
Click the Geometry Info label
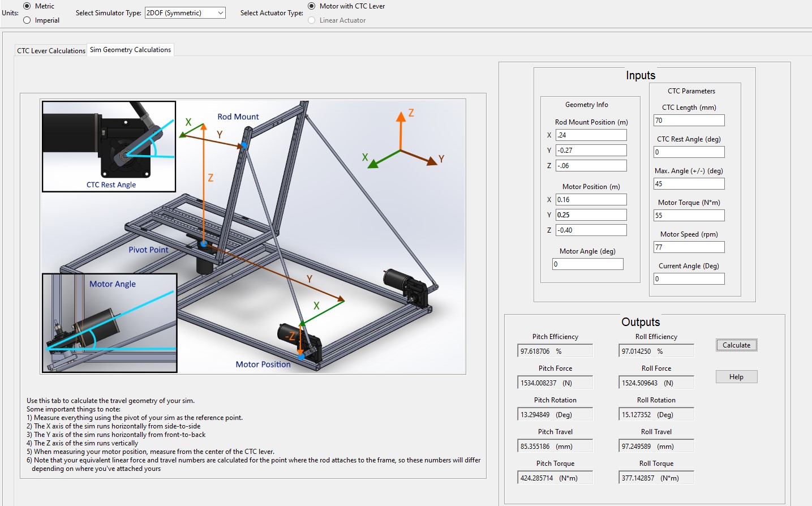point(587,105)
